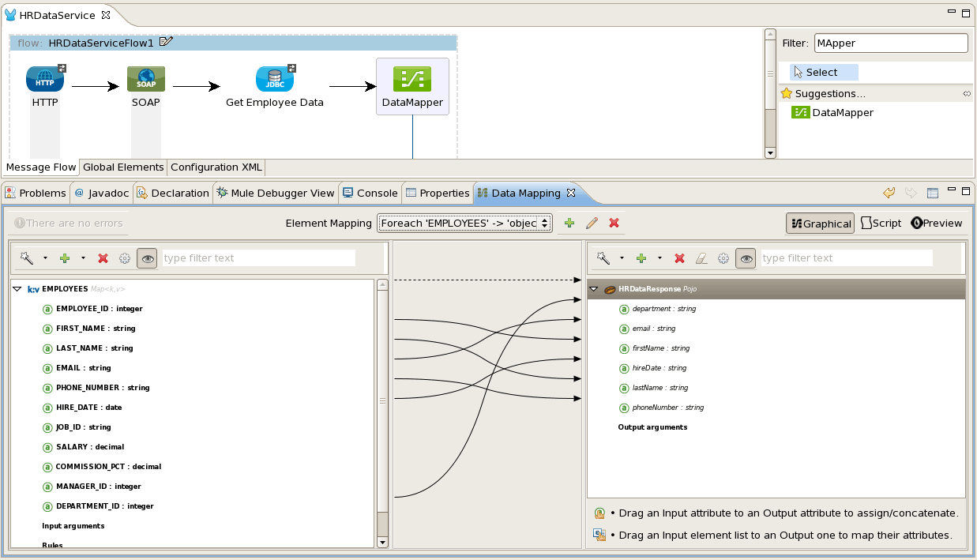Screen dimensions: 977x560
Task: Select the DEPARTMENT_ID : integer field
Action: click(98, 506)
